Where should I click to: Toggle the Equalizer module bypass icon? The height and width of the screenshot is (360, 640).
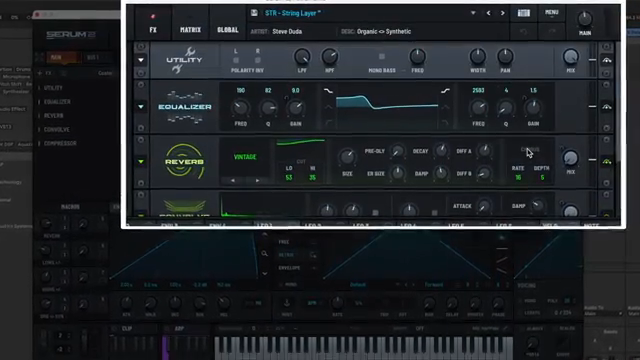607,107
